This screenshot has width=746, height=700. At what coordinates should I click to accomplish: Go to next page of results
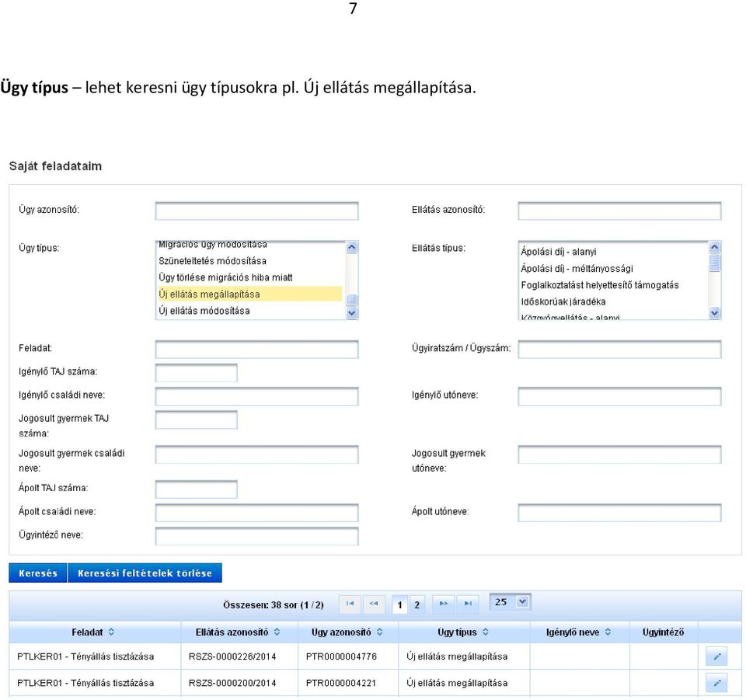pos(444,604)
